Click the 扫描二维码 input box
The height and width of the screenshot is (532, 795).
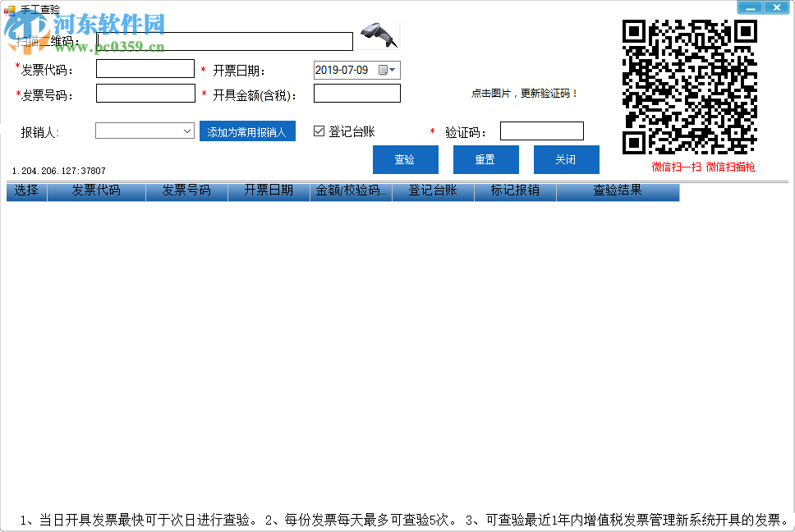[225, 40]
